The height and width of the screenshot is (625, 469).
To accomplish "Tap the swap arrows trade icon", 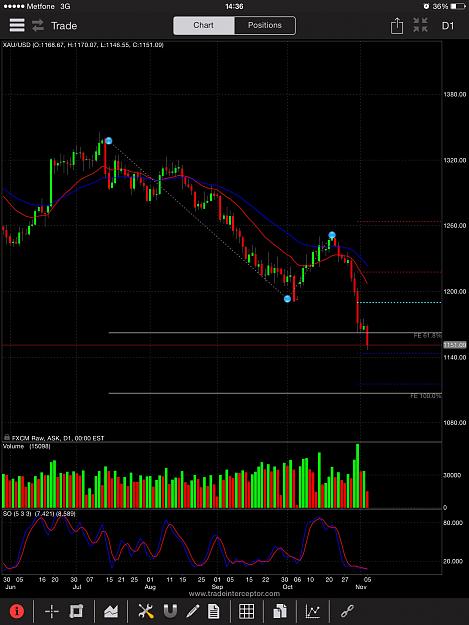I will (x=38, y=26).
